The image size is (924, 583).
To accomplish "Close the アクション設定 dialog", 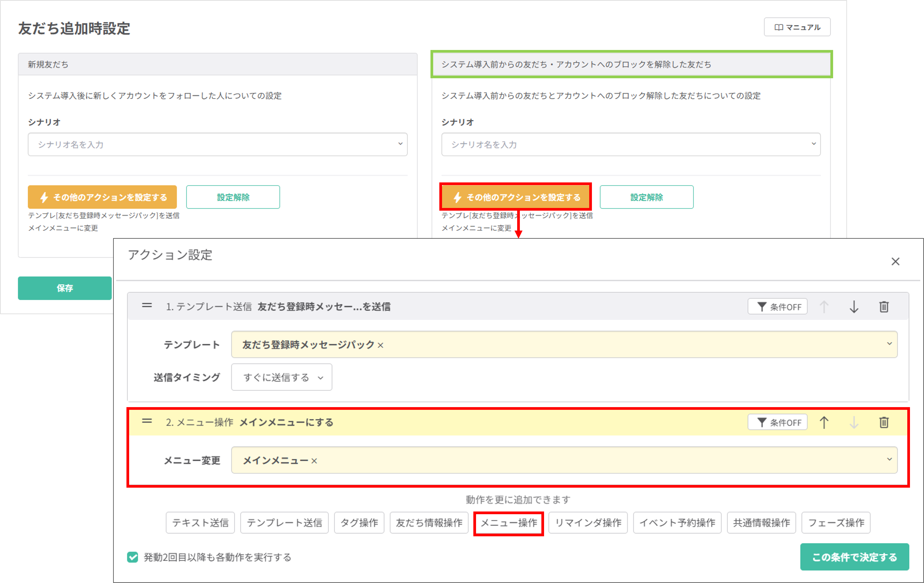I will coord(895,261).
